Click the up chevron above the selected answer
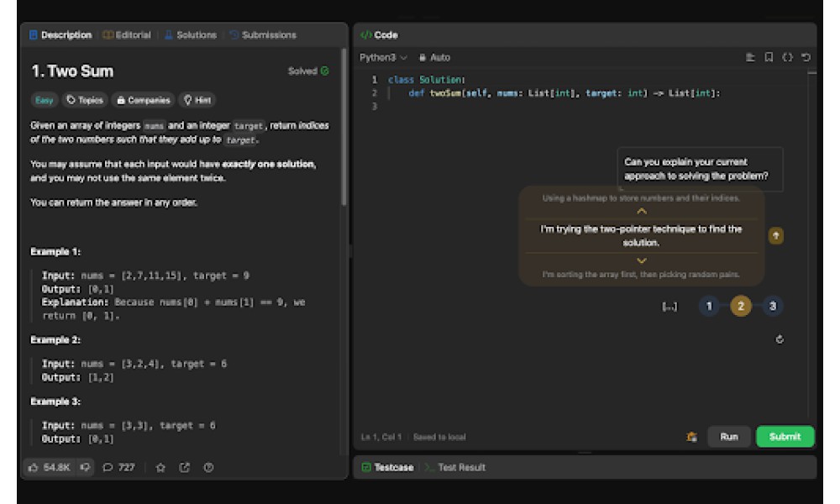This screenshot has height=504, width=840. click(641, 211)
